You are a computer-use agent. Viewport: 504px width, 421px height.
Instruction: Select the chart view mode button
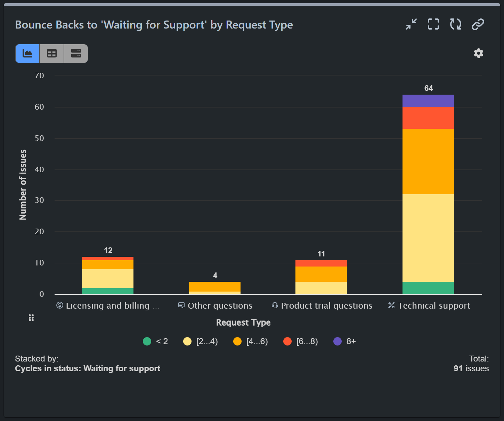tap(27, 54)
